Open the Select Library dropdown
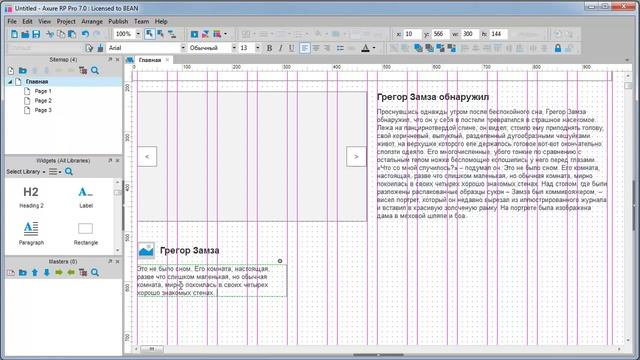 pyautogui.click(x=26, y=172)
